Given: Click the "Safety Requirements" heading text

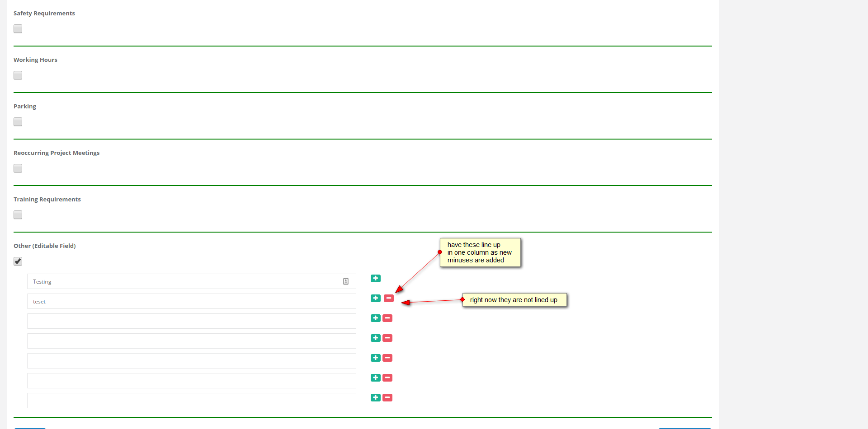Looking at the screenshot, I should [x=44, y=14].
